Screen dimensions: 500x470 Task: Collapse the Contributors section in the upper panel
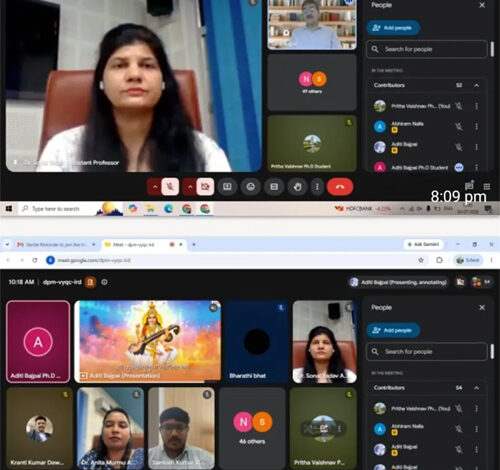(x=477, y=85)
